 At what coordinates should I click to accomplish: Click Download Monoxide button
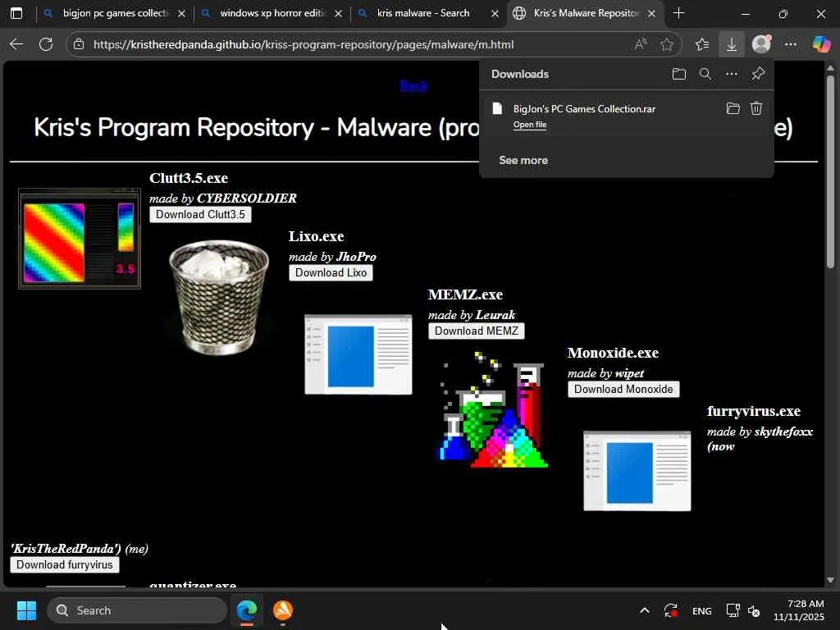[623, 389]
